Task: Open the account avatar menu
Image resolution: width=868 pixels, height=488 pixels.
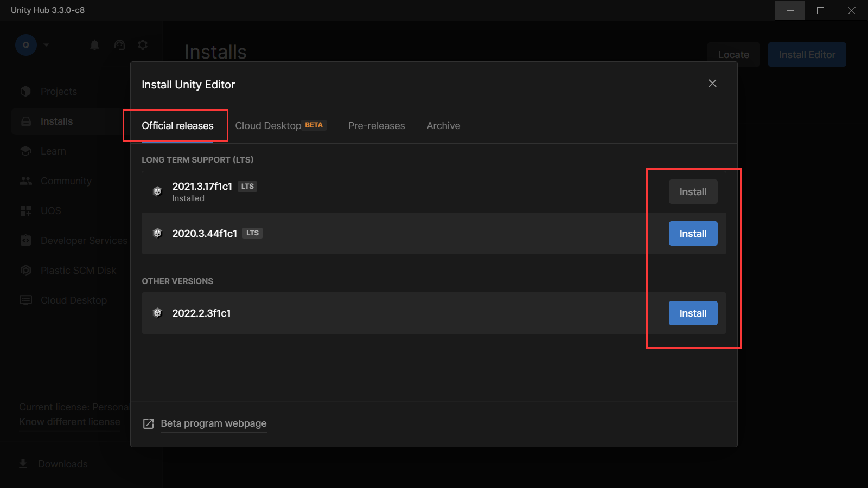Action: click(26, 44)
